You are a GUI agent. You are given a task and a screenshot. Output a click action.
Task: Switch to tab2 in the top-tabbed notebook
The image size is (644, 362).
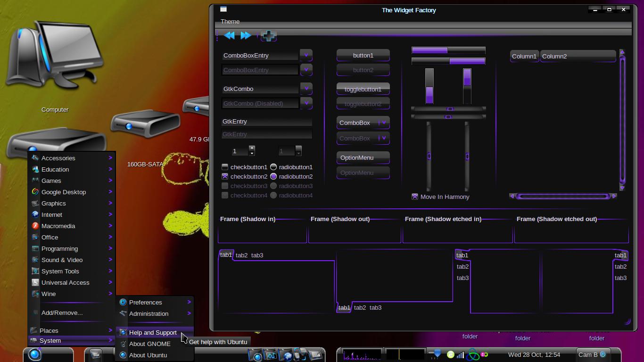241,255
